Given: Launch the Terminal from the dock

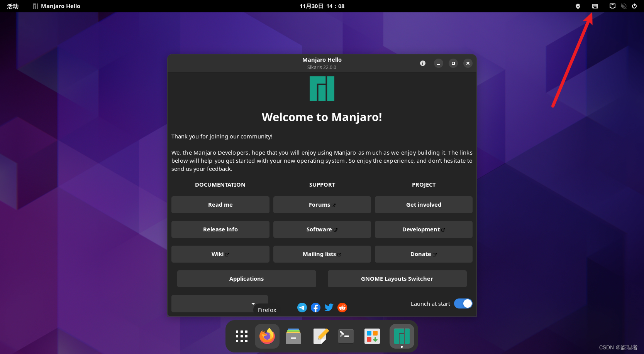Looking at the screenshot, I should [346, 336].
